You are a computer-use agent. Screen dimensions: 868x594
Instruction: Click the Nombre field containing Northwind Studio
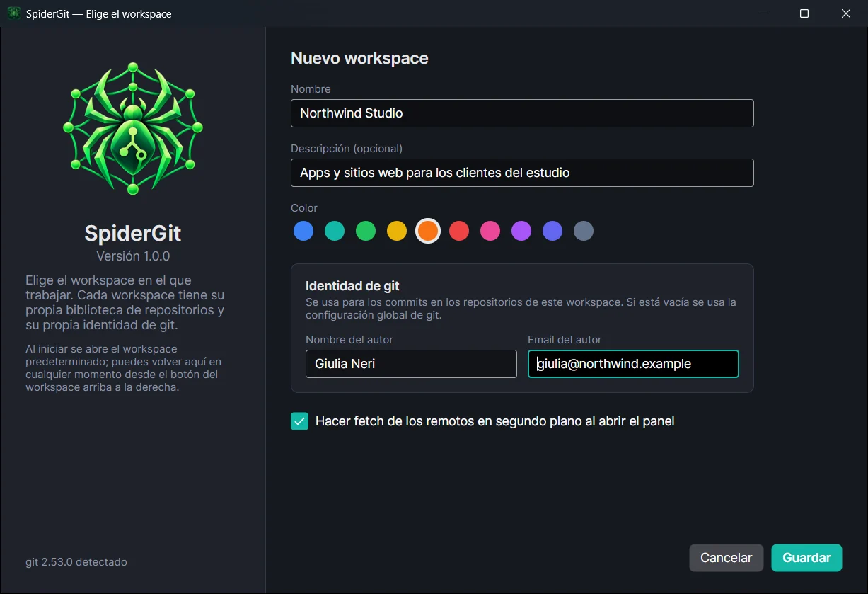pyautogui.click(x=522, y=113)
